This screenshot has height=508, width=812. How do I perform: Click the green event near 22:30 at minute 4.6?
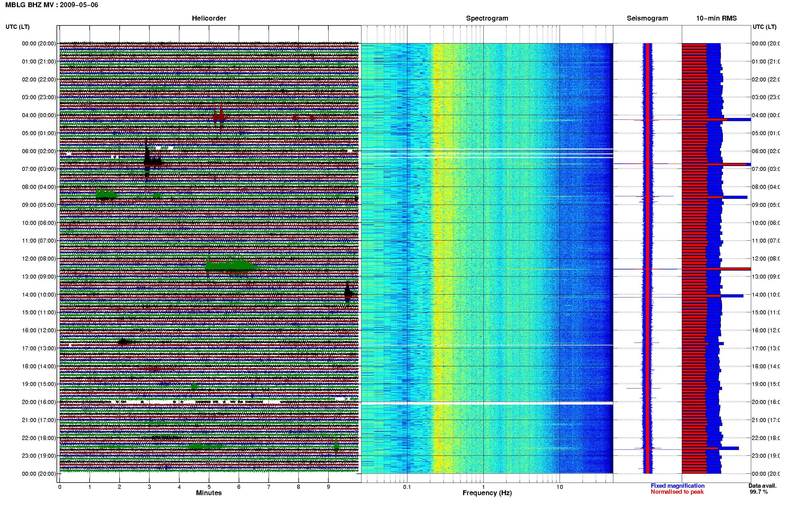(205, 447)
